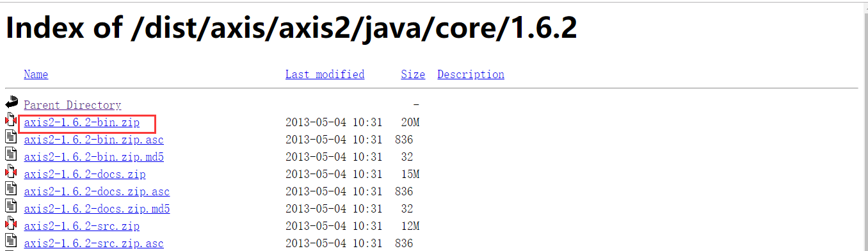Click the 20M size of axis2-1.6.2-bin.zip

[410, 122]
